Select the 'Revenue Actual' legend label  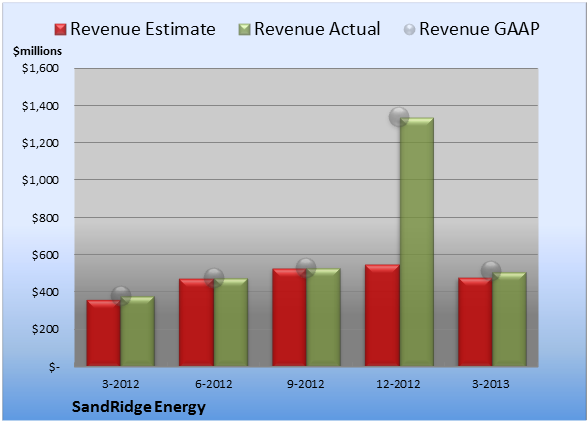coord(317,29)
